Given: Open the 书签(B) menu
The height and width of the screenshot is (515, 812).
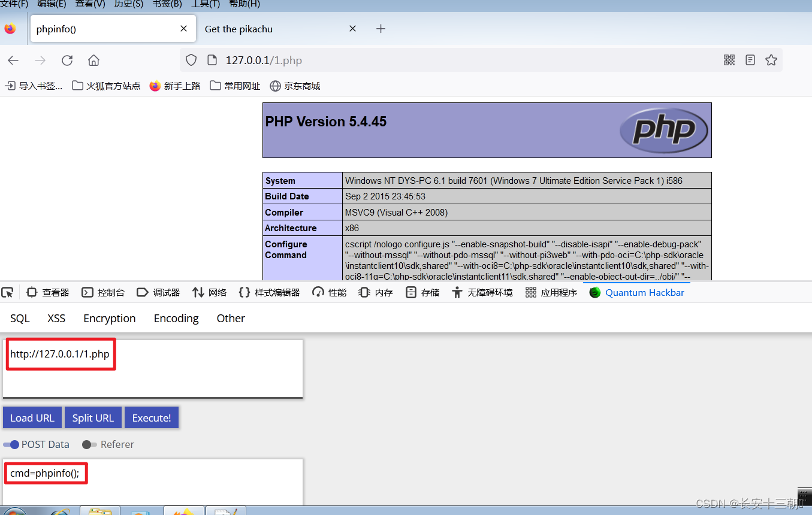Looking at the screenshot, I should tap(167, 4).
